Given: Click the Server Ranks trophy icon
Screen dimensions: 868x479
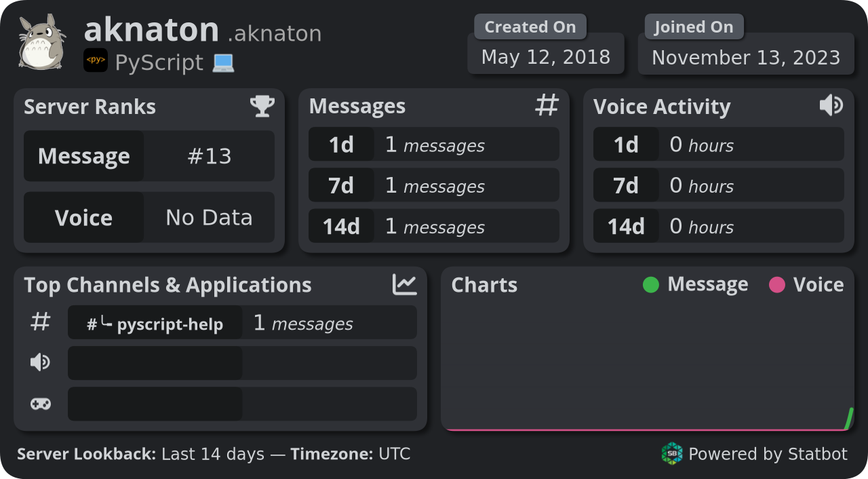Looking at the screenshot, I should click(x=262, y=106).
